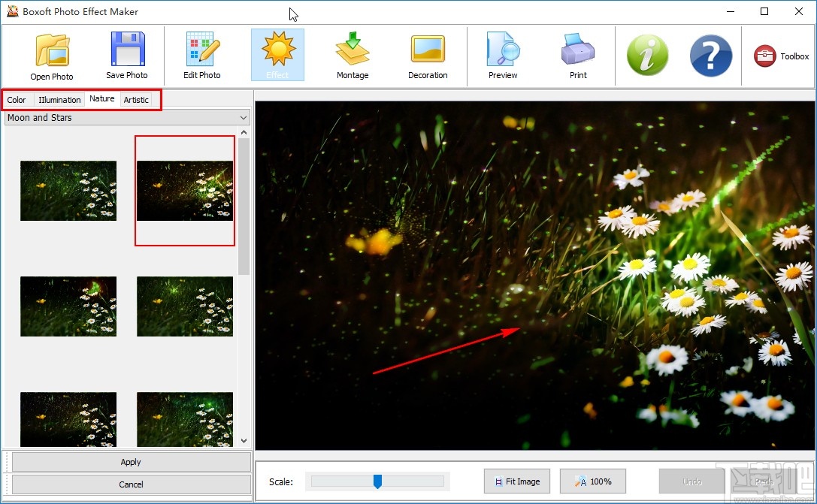
Task: Open the green info about icon
Action: click(647, 55)
